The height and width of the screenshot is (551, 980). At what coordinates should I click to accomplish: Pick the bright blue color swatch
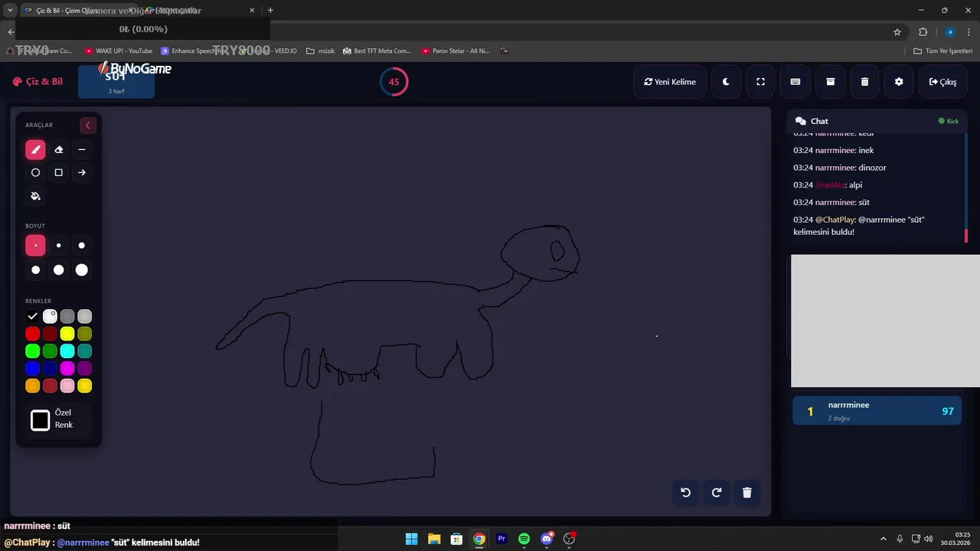[x=32, y=369]
